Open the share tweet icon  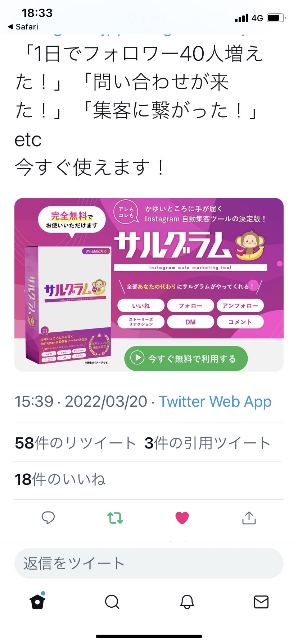pos(249,517)
